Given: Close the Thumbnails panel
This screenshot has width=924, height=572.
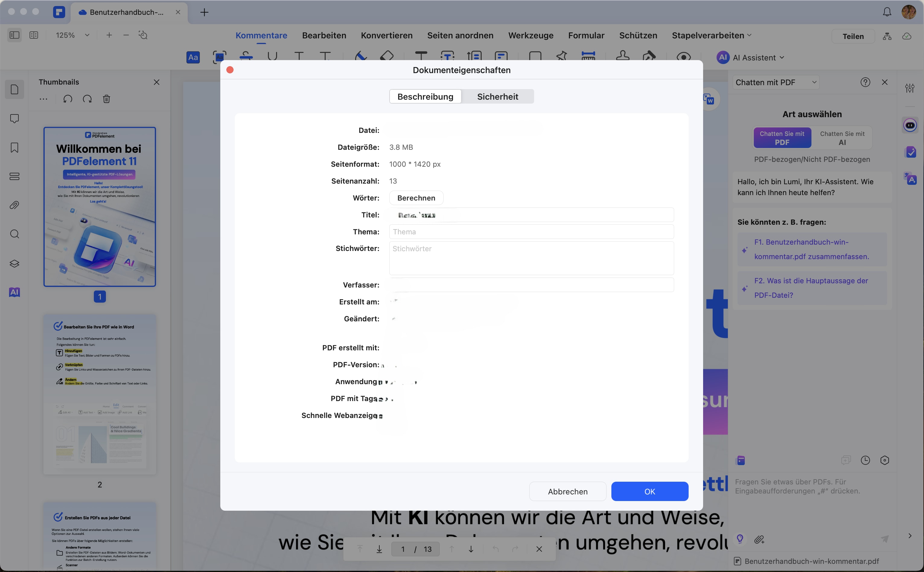Looking at the screenshot, I should coord(156,82).
